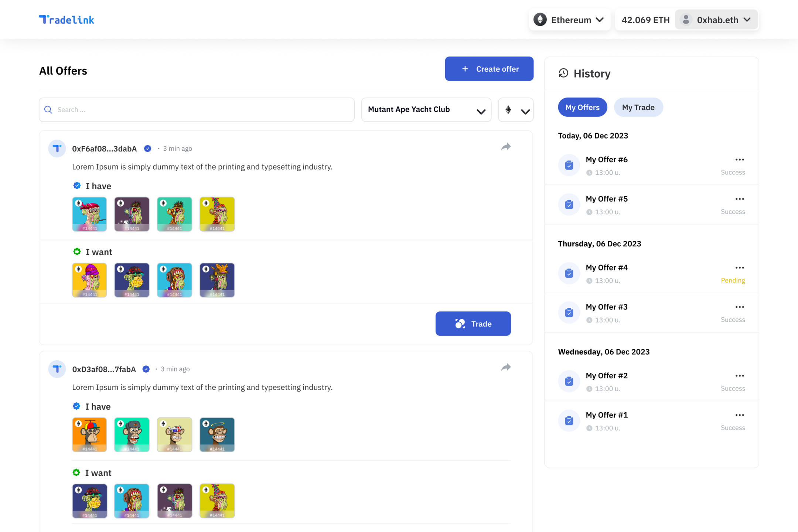Click the History clock icon
Image resolution: width=798 pixels, height=532 pixels.
coord(563,73)
